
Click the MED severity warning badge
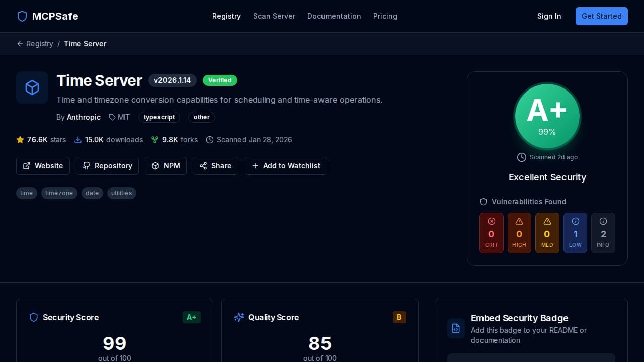(547, 233)
